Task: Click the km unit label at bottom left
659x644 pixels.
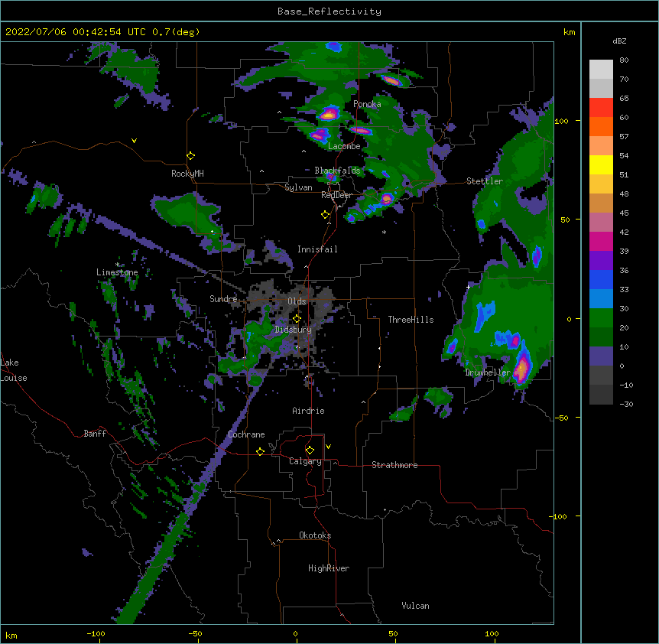Action: pyautogui.click(x=11, y=635)
